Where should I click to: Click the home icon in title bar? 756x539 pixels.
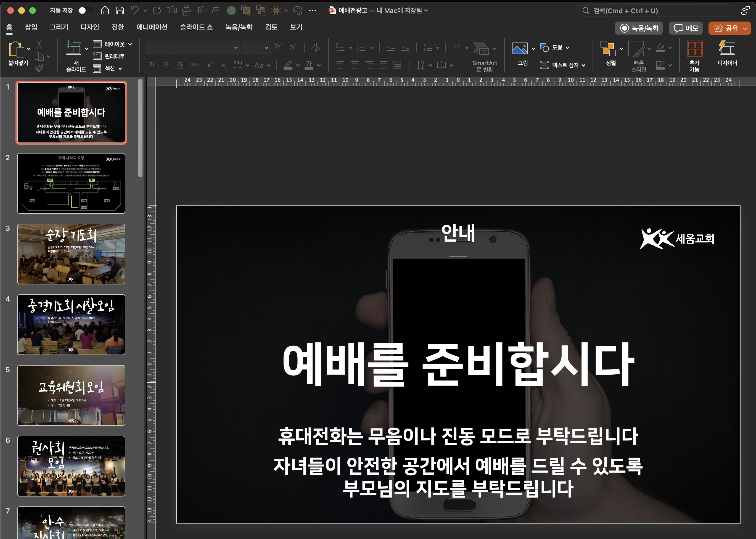105,10
